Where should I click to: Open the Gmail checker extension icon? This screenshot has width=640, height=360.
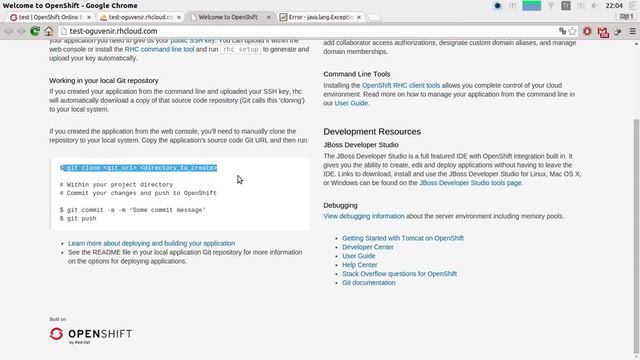(x=603, y=32)
